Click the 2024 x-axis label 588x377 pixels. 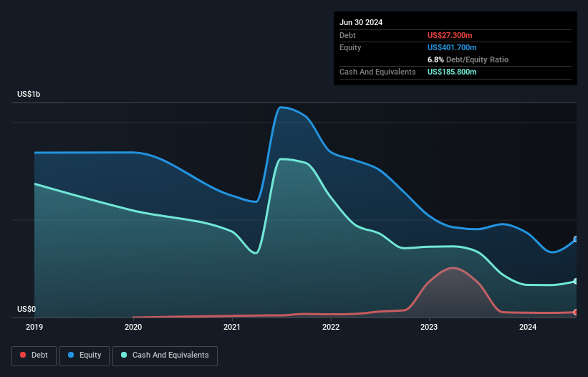(528, 327)
